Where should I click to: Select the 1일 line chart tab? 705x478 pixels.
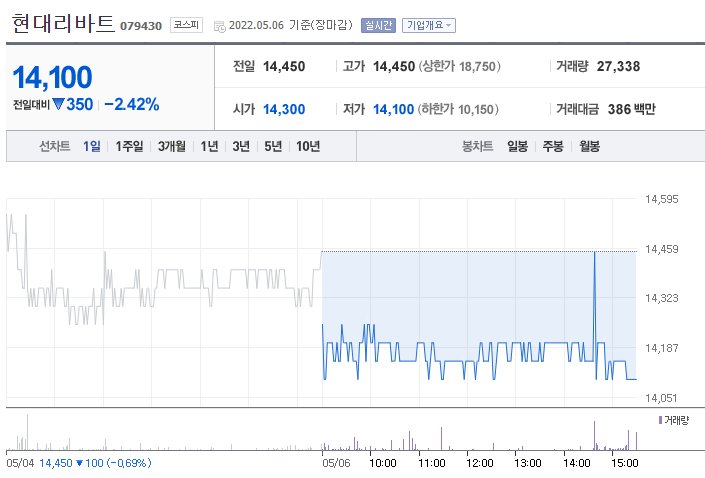point(92,146)
